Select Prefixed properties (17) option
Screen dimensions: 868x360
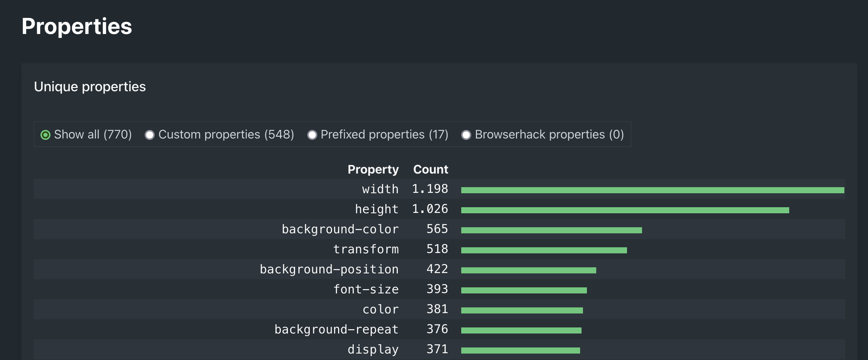[312, 135]
